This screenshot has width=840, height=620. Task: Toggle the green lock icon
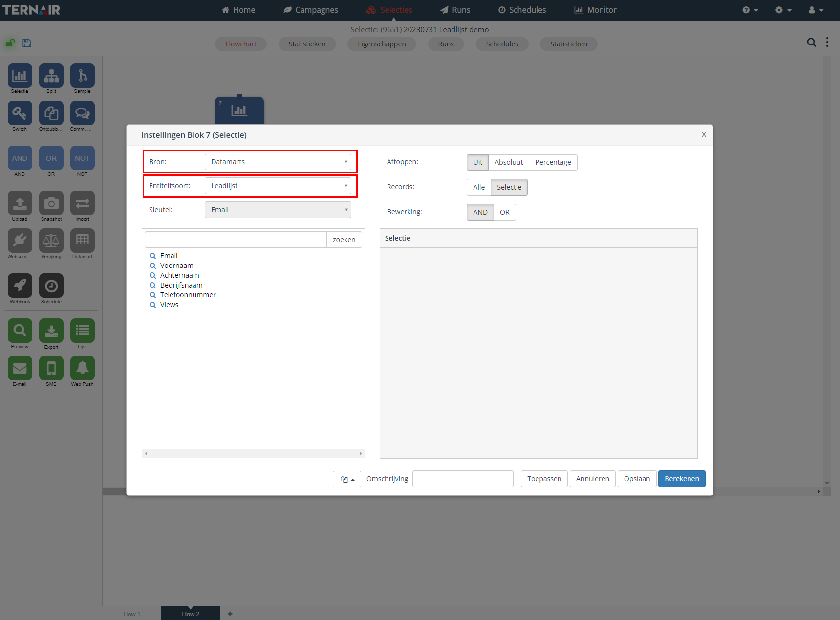(10, 43)
